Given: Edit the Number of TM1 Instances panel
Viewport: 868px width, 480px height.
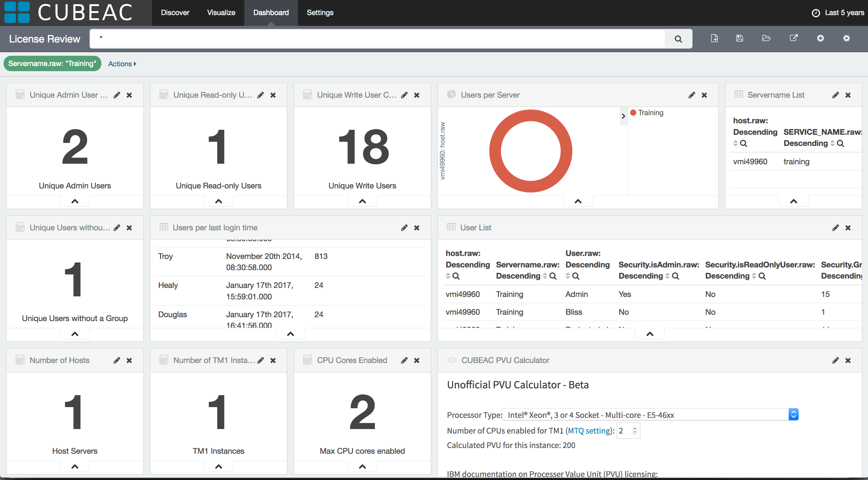Looking at the screenshot, I should pos(261,360).
